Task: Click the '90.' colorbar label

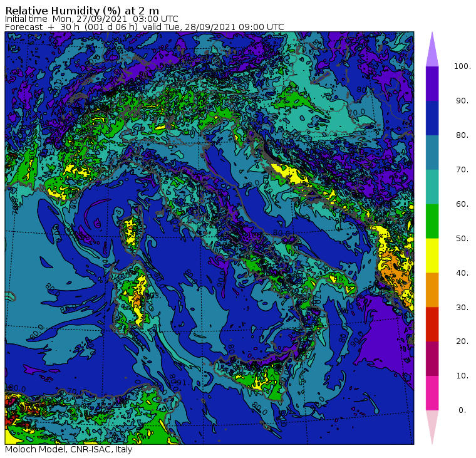Action: click(462, 101)
